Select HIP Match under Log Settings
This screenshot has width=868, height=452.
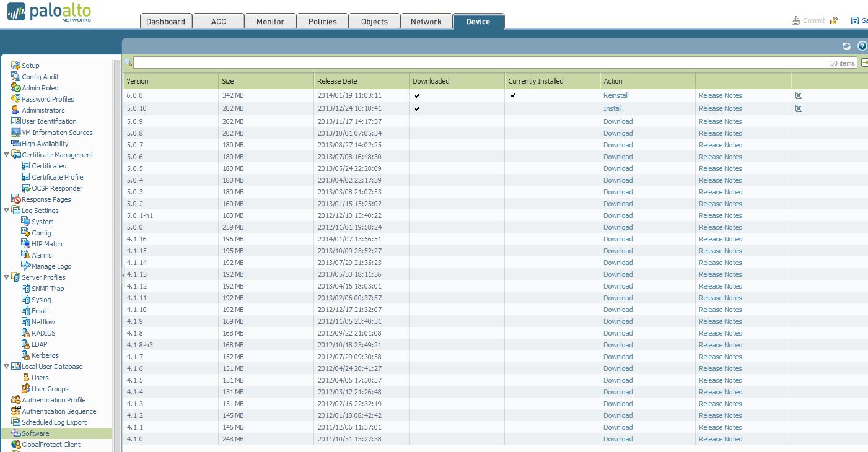click(47, 244)
